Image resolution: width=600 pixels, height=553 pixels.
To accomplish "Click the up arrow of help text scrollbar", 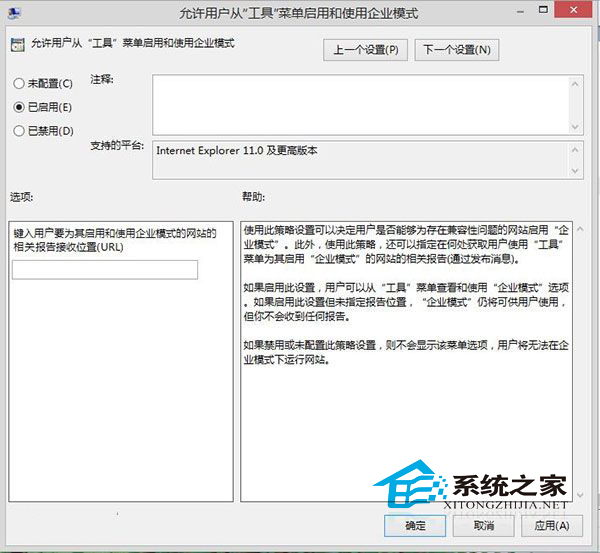I will tap(580, 229).
